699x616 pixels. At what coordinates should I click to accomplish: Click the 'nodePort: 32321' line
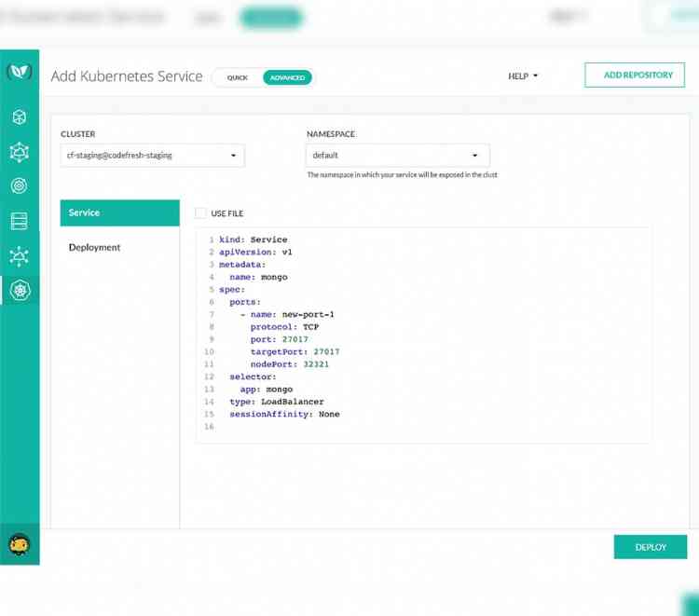tap(289, 364)
